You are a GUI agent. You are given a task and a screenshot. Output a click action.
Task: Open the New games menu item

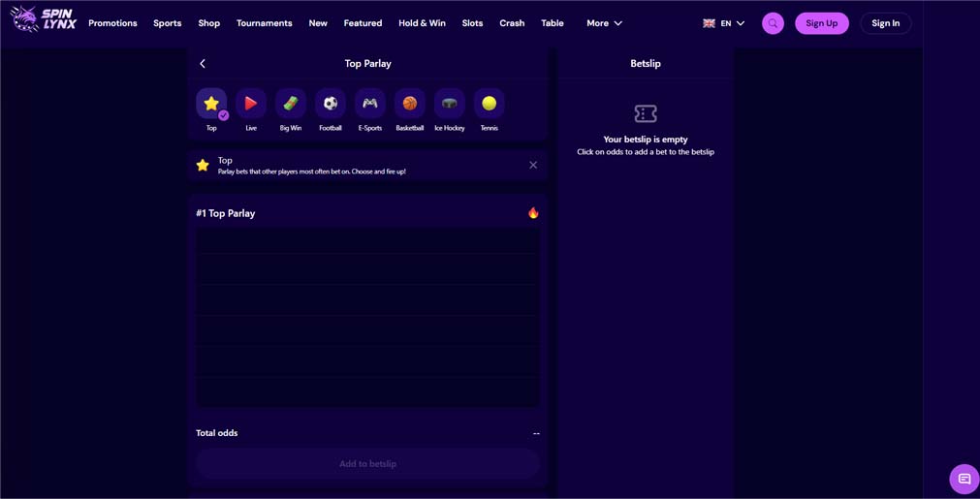pyautogui.click(x=318, y=23)
